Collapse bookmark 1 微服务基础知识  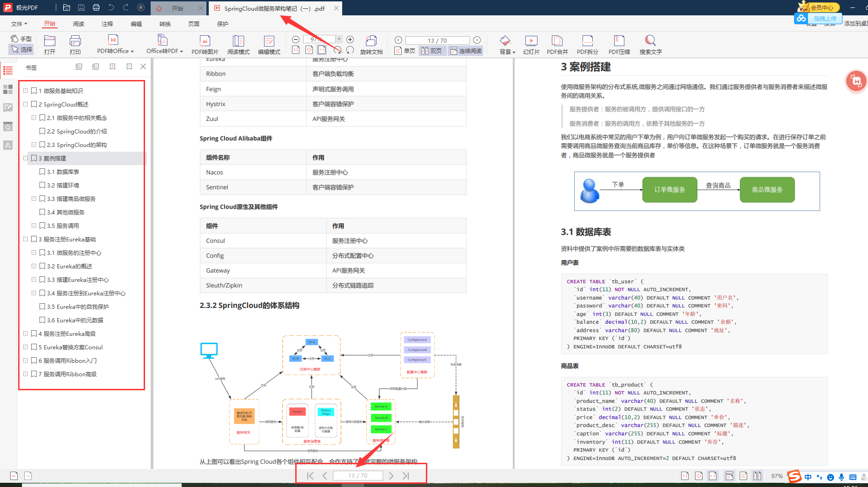pyautogui.click(x=26, y=91)
